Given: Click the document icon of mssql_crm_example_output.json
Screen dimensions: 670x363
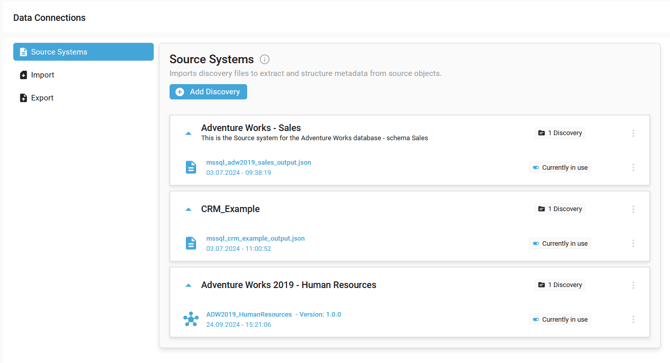Looking at the screenshot, I should click(x=191, y=243).
